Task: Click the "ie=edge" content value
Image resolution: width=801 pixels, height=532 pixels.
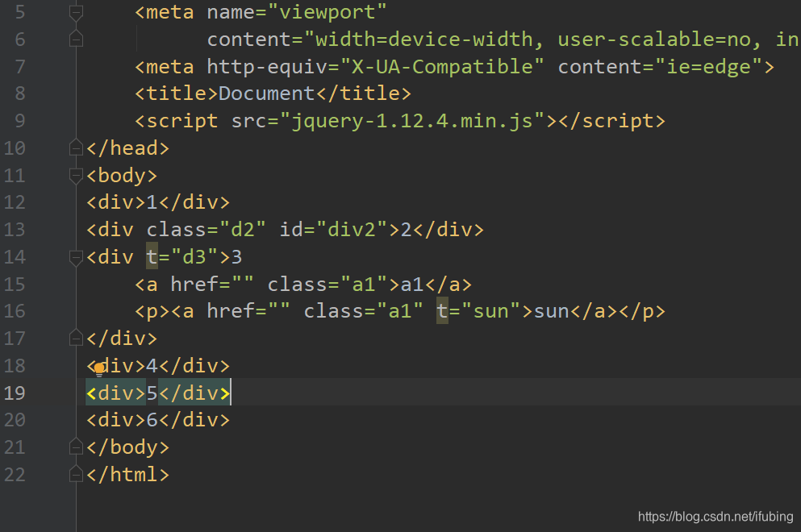Action: click(x=709, y=66)
